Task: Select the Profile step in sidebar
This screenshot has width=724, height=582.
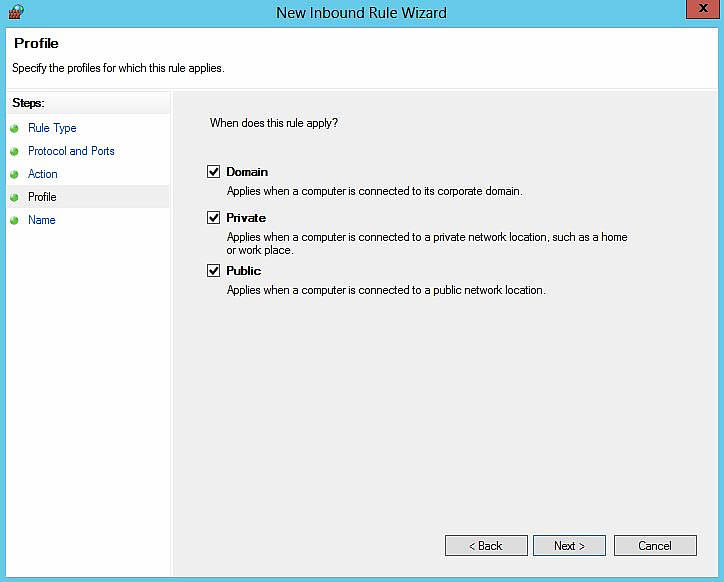Action: point(42,197)
